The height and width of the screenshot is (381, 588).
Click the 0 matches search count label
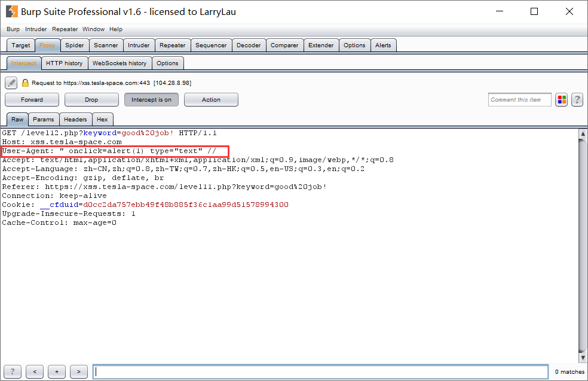(x=569, y=371)
